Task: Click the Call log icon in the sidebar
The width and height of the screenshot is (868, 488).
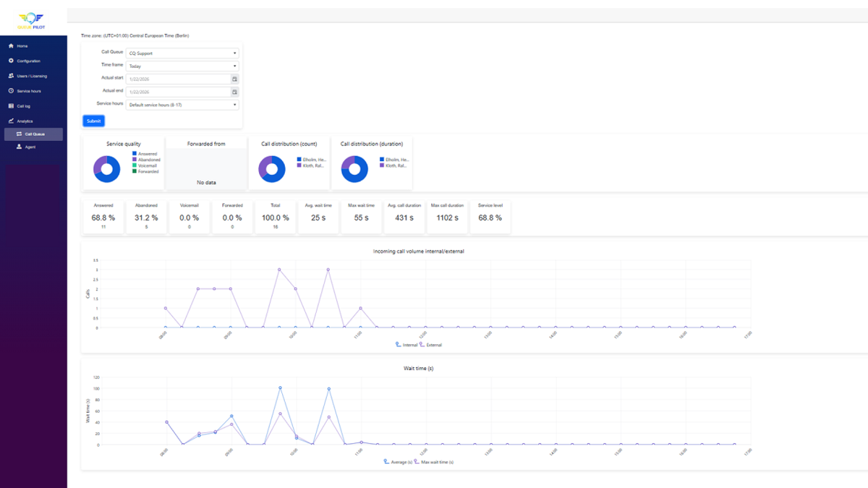Action: [11, 106]
